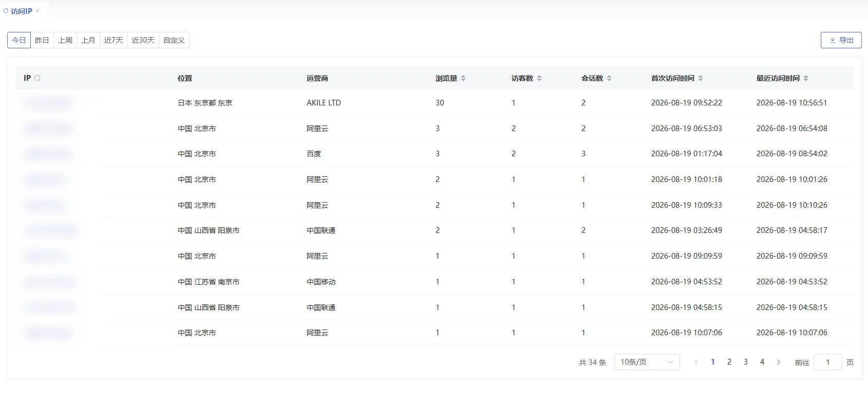Sort by 会话数 column arrows

coord(609,78)
